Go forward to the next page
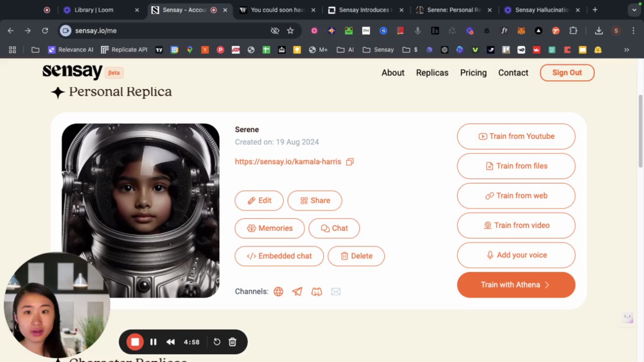Screen dimensions: 644x362 tap(28, 31)
